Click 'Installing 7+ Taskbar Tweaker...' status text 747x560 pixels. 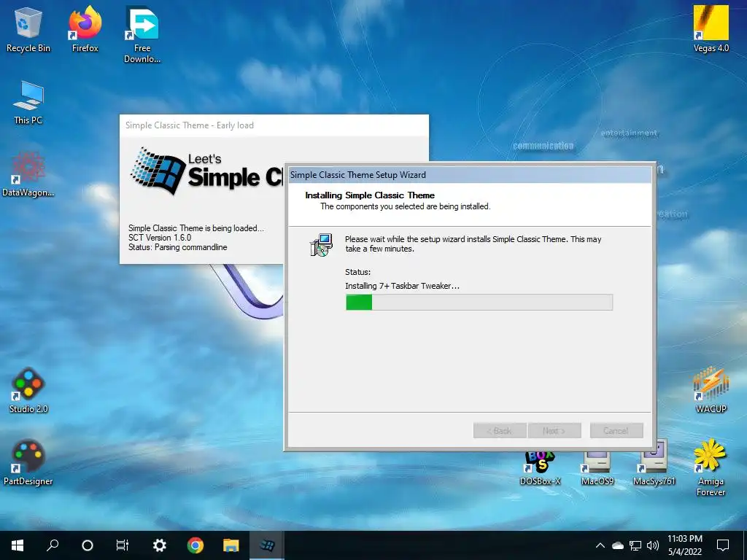coord(402,286)
